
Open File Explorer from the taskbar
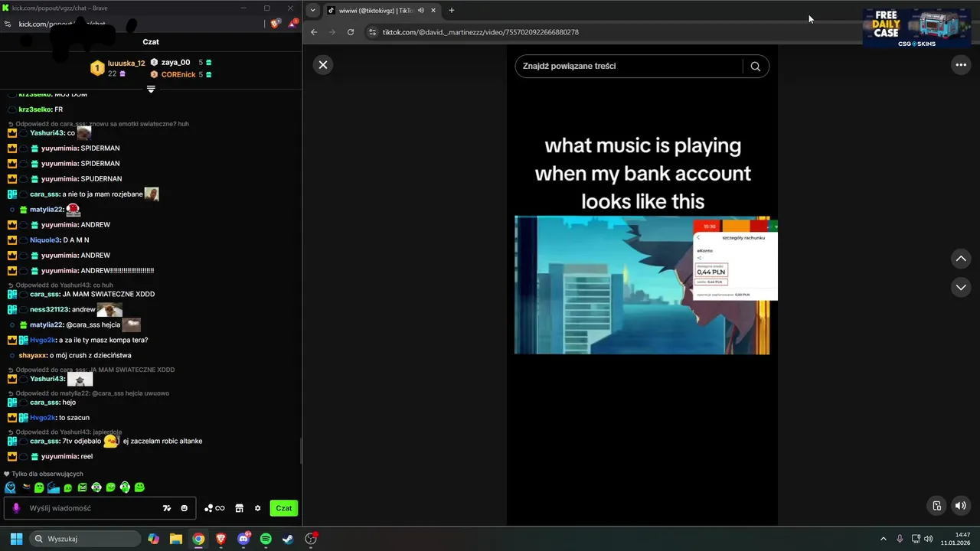pyautogui.click(x=176, y=539)
